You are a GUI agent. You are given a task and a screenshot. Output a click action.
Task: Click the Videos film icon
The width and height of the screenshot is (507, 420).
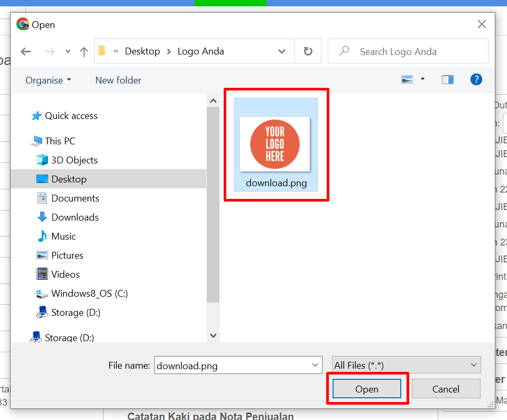(x=42, y=274)
